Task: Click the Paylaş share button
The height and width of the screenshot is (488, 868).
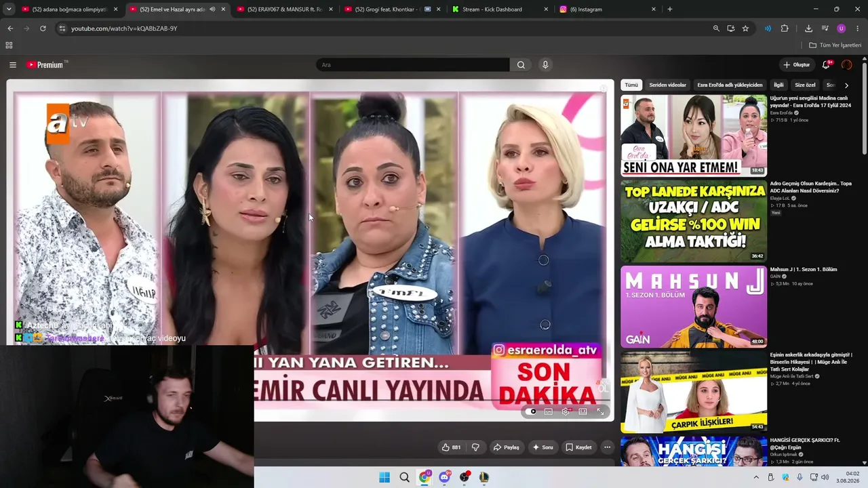Action: [507, 447]
